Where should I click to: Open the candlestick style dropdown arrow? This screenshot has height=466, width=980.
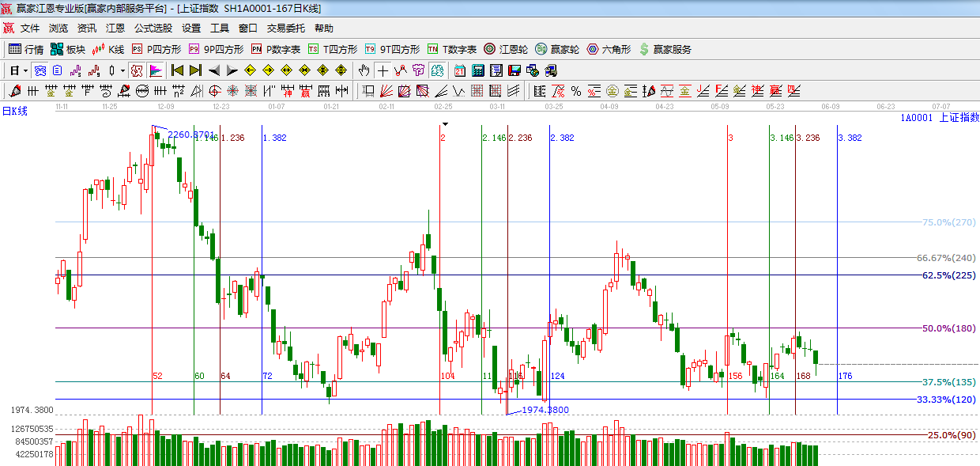coord(122,70)
